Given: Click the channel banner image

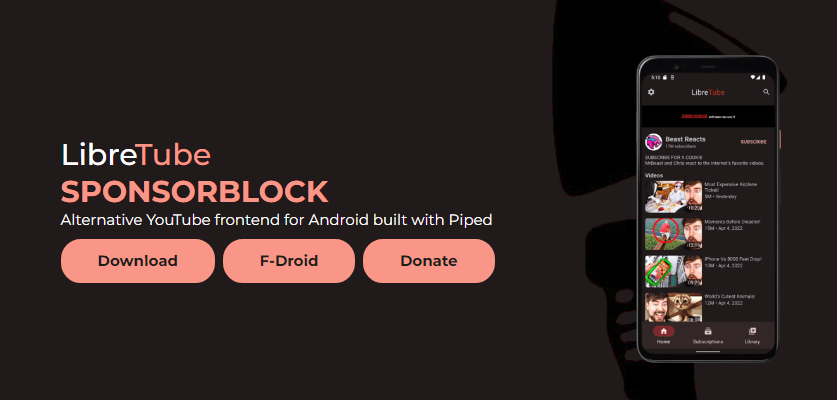Looking at the screenshot, I should (708, 116).
